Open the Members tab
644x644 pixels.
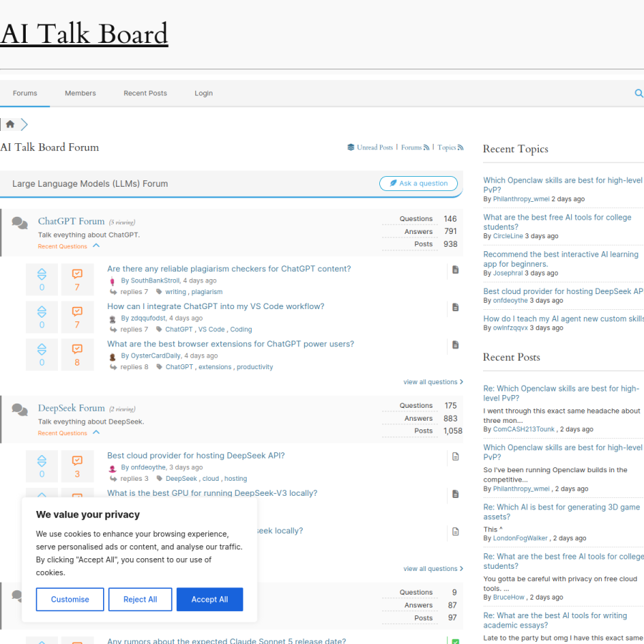coord(80,93)
